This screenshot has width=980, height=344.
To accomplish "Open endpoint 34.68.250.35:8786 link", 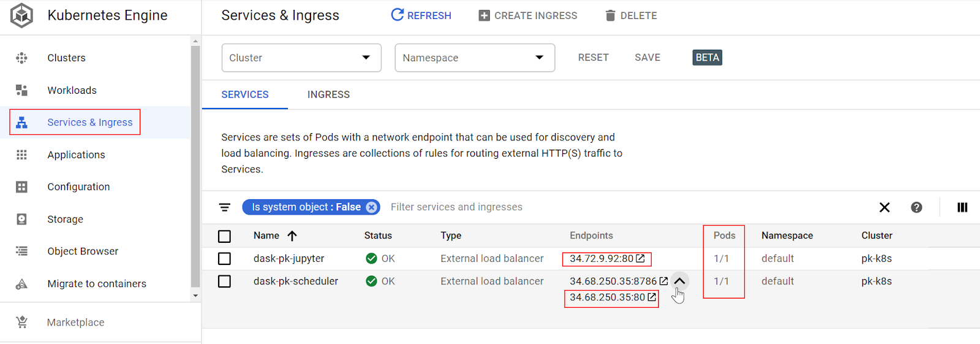I will click(613, 281).
